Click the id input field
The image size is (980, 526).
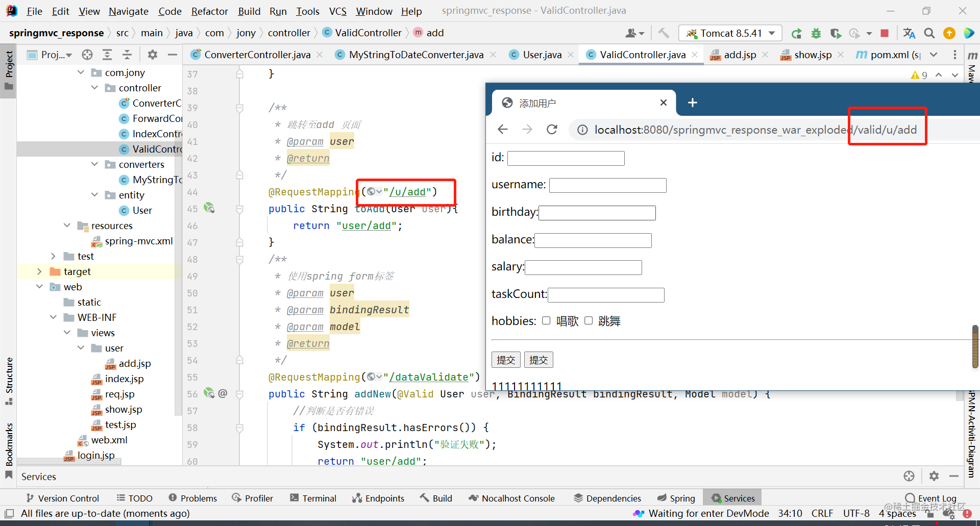tap(566, 158)
